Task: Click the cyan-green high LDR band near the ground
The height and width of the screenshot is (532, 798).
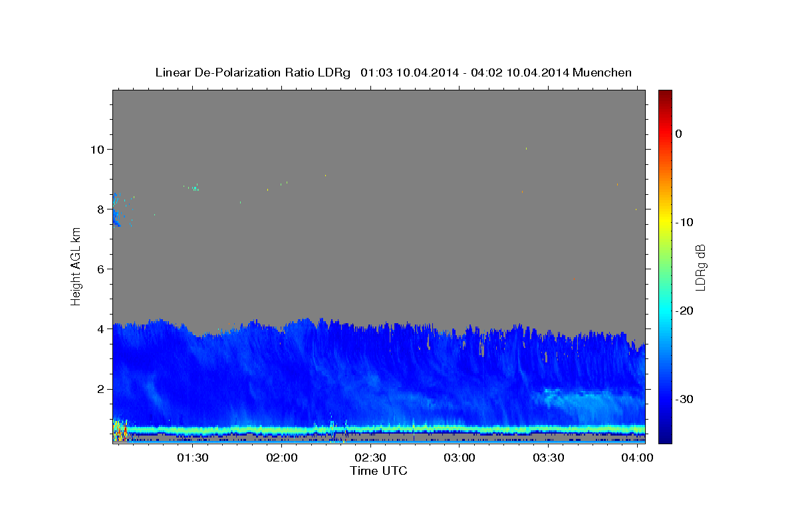Action: click(379, 429)
